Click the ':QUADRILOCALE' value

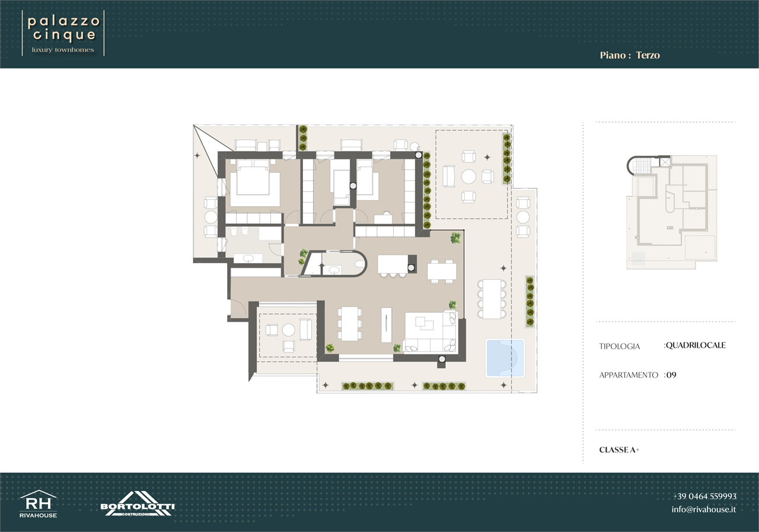pyautogui.click(x=694, y=345)
